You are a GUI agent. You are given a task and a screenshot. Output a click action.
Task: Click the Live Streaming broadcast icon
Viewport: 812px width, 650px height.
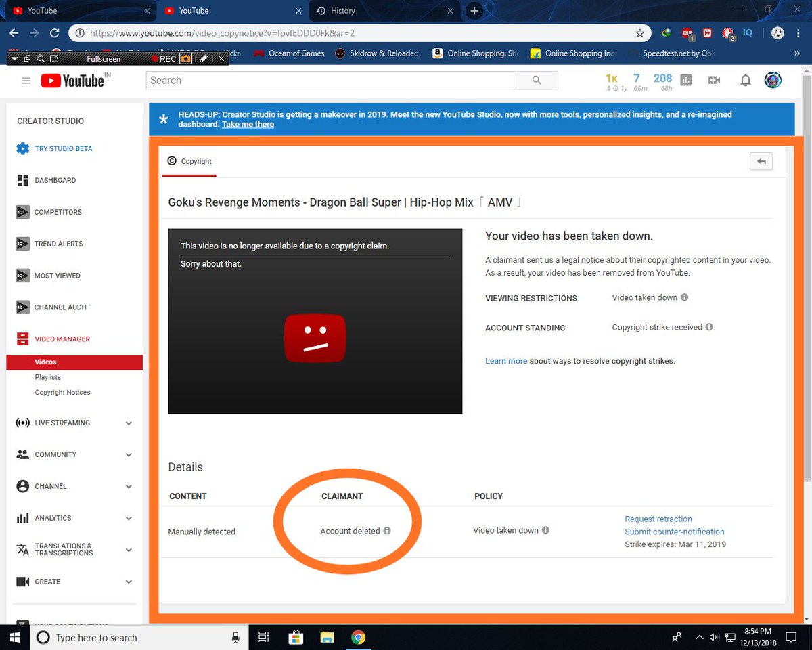(x=22, y=422)
